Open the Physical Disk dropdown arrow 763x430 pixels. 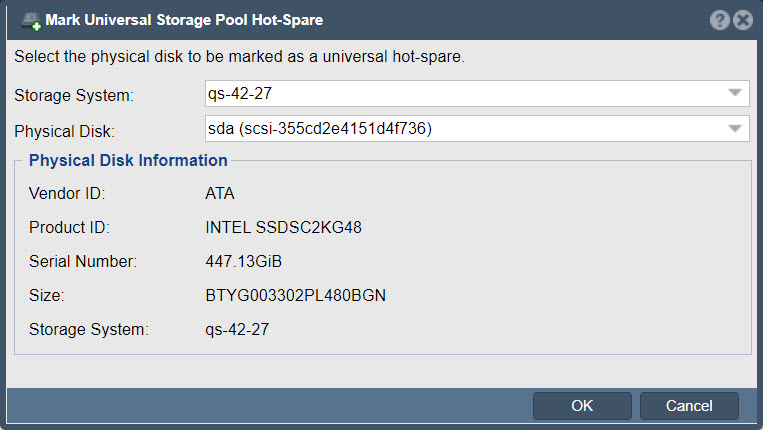(735, 128)
